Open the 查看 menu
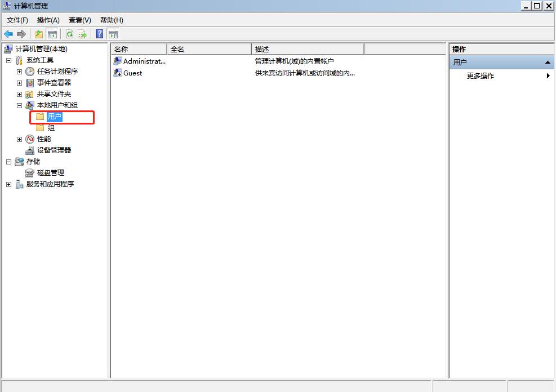556x392 pixels. pos(79,20)
